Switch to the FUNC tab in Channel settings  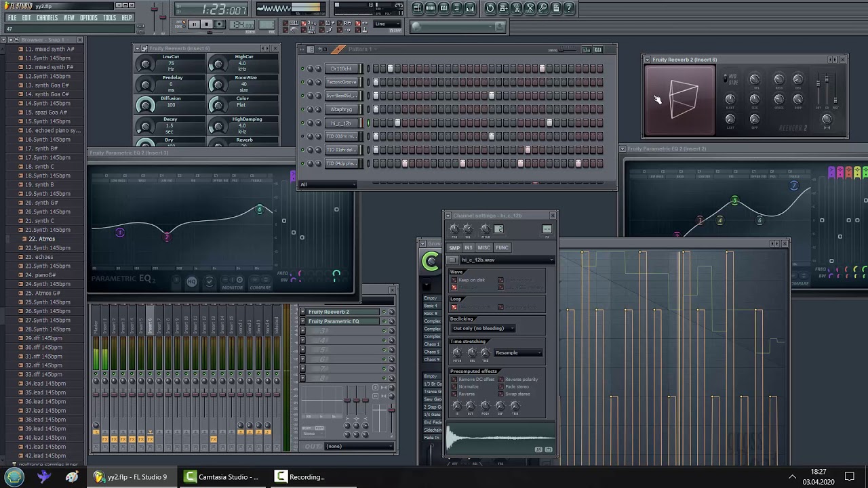(502, 247)
